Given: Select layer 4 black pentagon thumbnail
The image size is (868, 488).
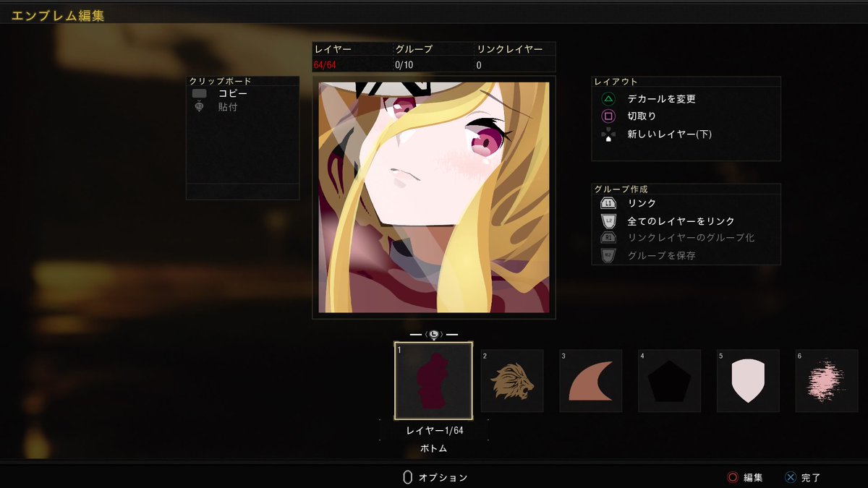Looking at the screenshot, I should click(669, 381).
